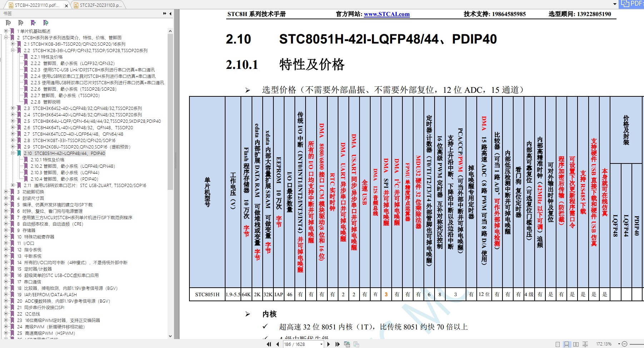Jump to the last page
This screenshot has width=644, height=348.
[x=337, y=344]
